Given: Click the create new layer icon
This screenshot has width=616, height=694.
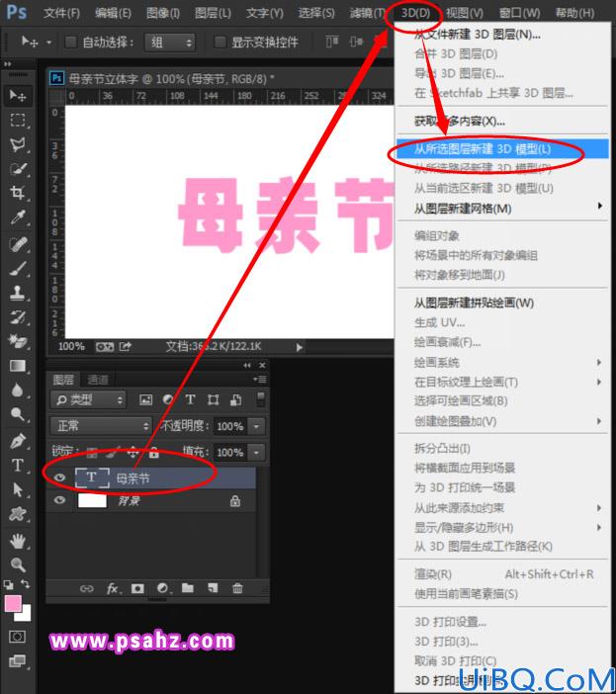Looking at the screenshot, I should pos(213,588).
